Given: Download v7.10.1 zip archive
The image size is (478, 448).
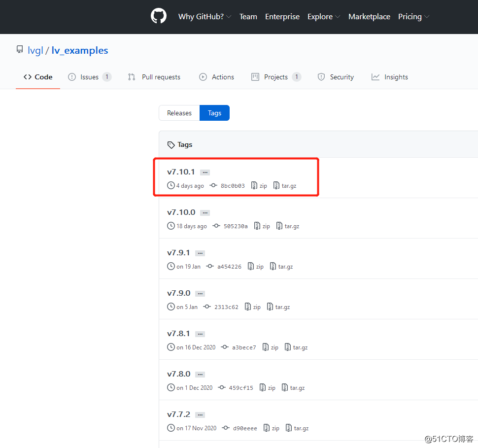Looking at the screenshot, I should click(259, 185).
